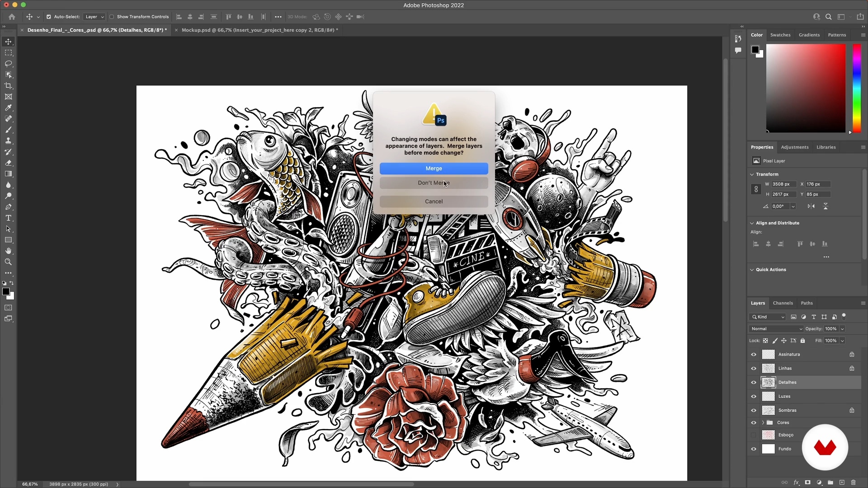The height and width of the screenshot is (488, 868).
Task: Select the Crop tool
Action: coord(8,86)
